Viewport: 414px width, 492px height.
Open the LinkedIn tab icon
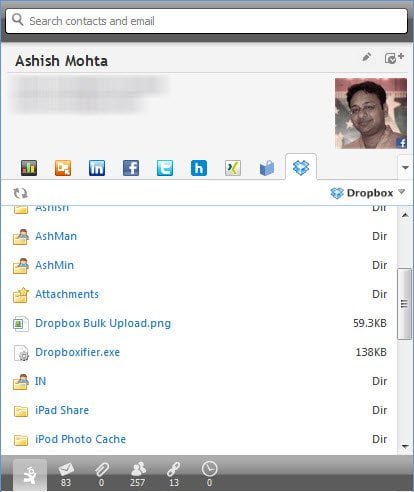97,168
